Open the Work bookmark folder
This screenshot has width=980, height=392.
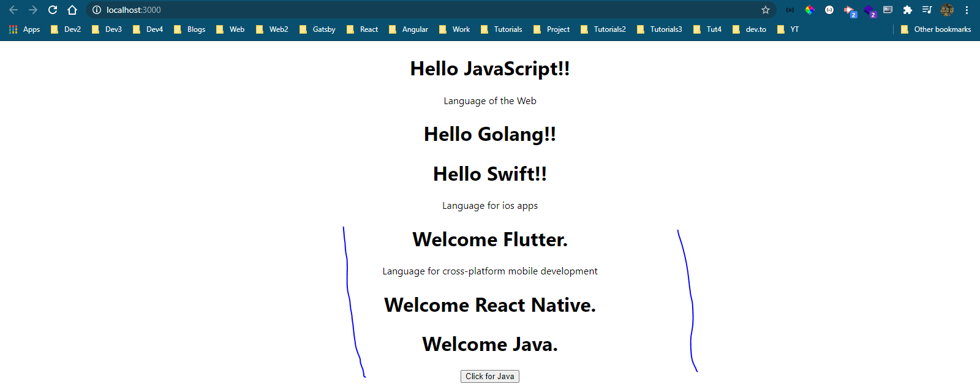(x=454, y=29)
